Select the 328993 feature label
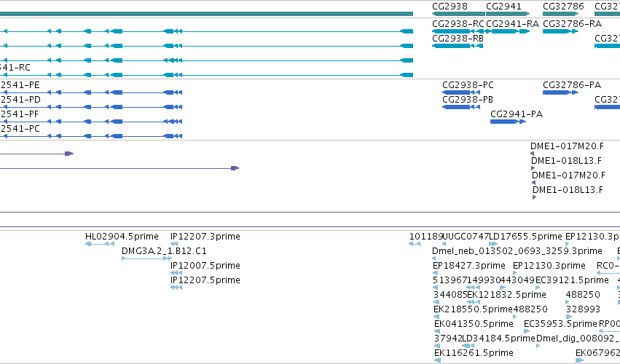 [583, 309]
